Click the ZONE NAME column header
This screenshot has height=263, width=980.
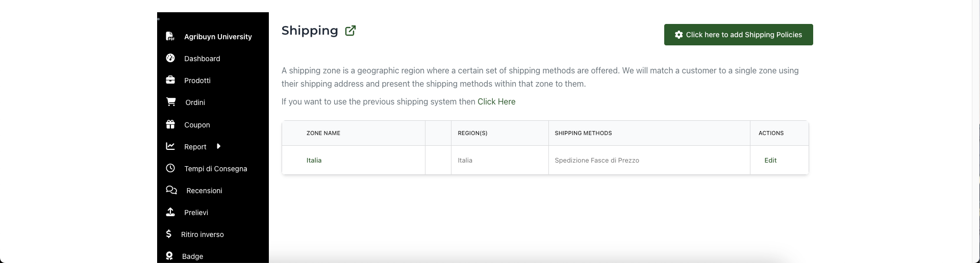point(323,133)
